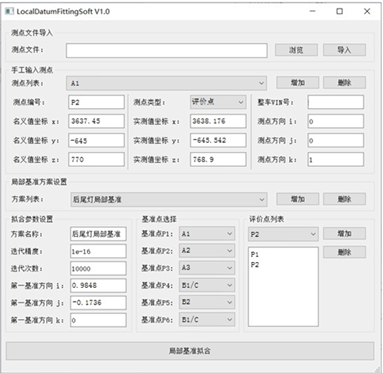Click 增加 button beside 测点列表

tap(298, 82)
